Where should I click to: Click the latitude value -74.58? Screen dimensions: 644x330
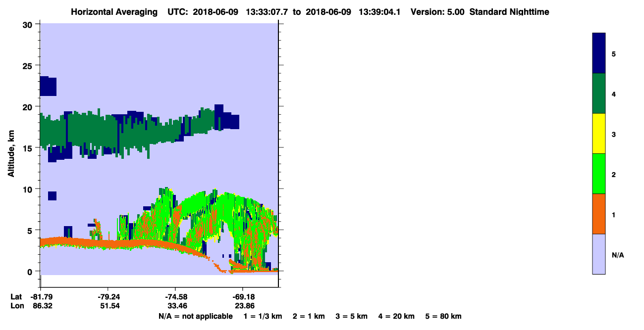tap(176, 297)
